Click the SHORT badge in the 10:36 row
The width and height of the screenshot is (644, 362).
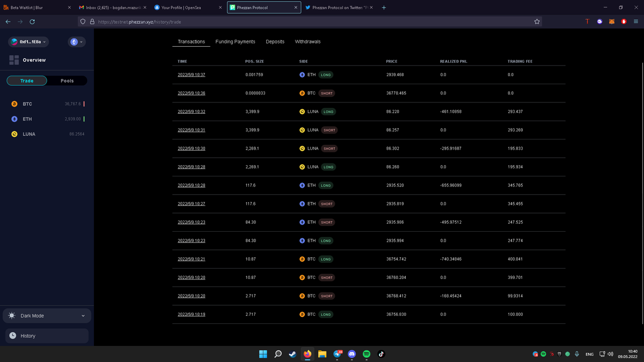click(326, 93)
